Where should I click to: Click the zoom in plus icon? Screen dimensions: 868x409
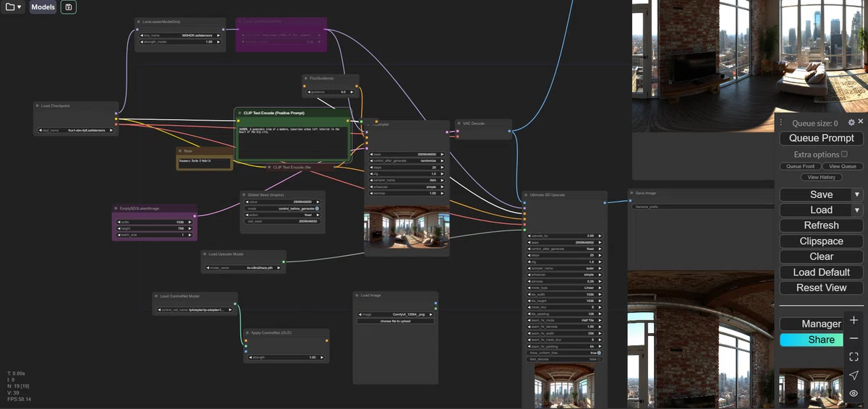(x=854, y=320)
